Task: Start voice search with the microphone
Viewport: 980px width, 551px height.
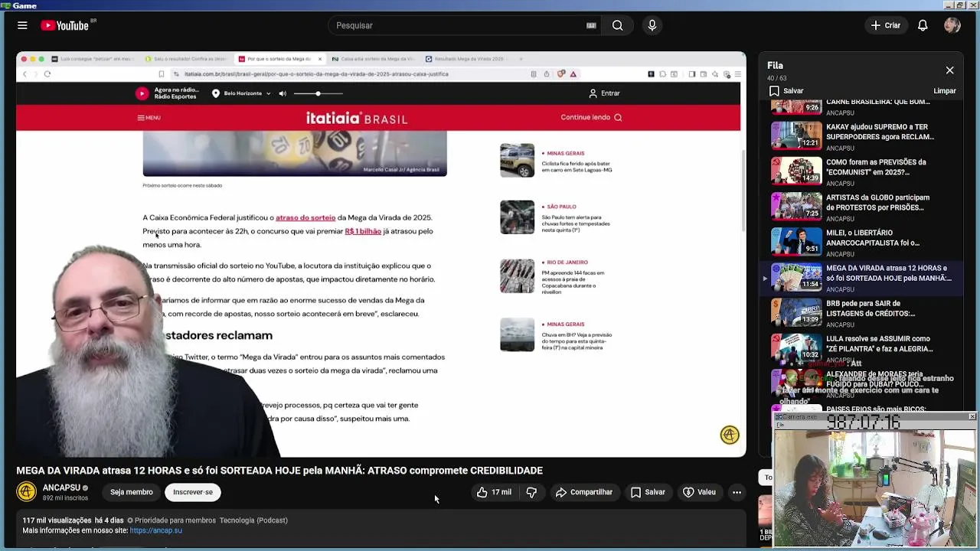Action: pyautogui.click(x=652, y=25)
